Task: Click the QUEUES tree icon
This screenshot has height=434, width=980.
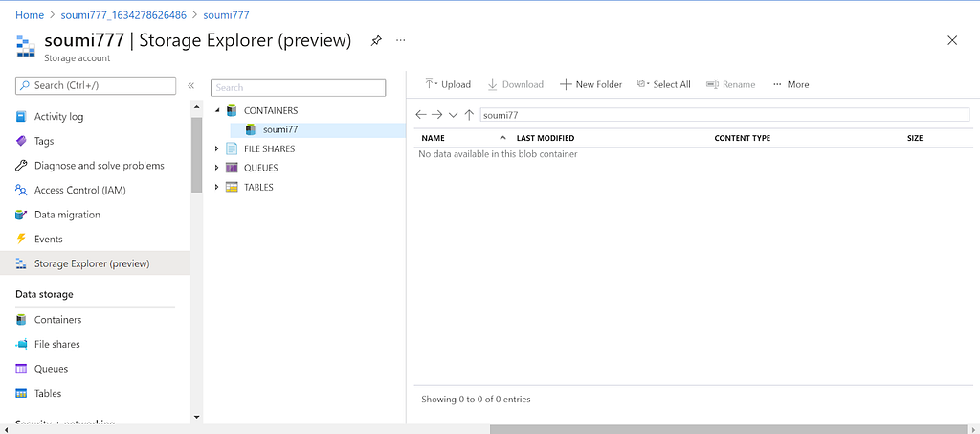Action: pyautogui.click(x=232, y=168)
